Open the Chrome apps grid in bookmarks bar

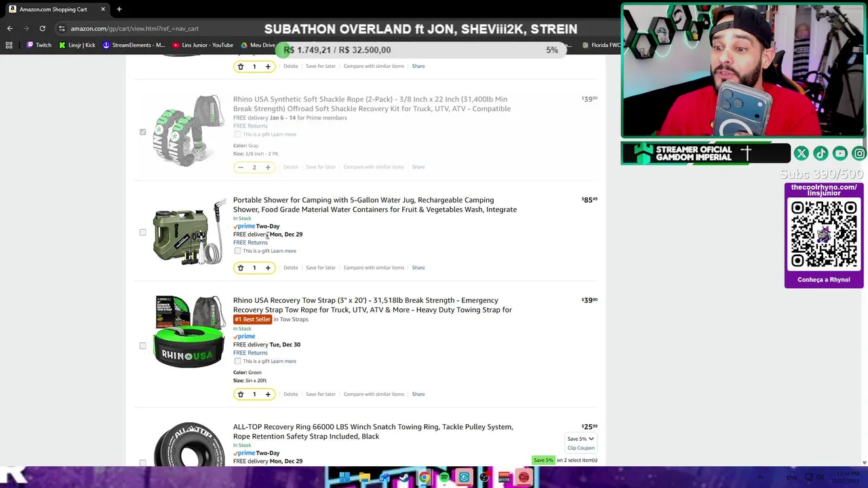(x=9, y=45)
